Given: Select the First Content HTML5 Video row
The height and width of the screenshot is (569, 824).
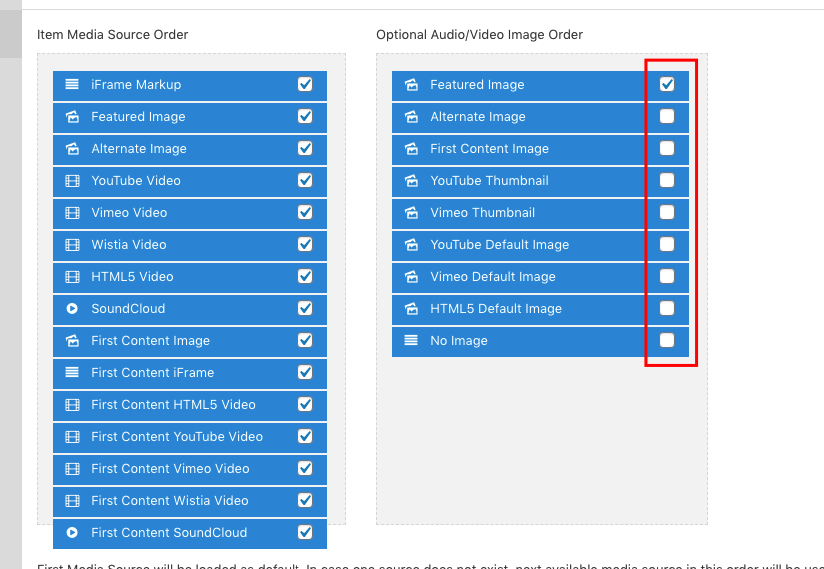Looking at the screenshot, I should (x=190, y=405).
